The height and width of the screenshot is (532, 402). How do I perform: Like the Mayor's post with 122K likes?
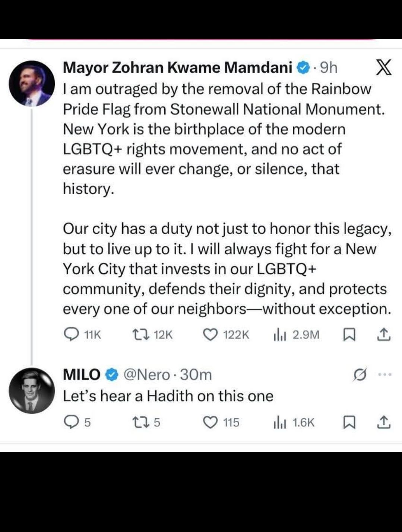click(x=210, y=334)
